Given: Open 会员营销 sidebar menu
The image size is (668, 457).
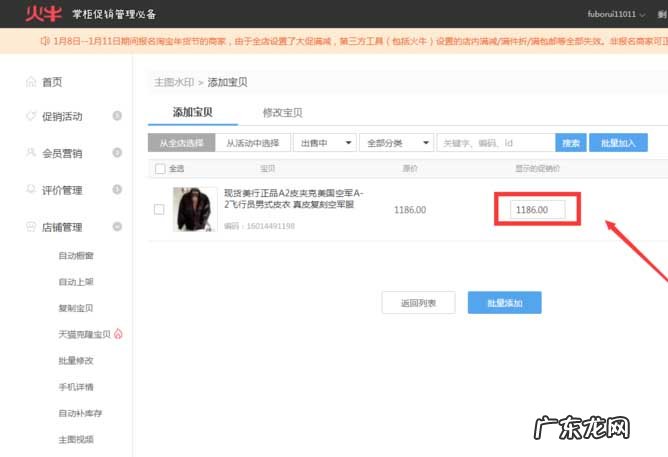Looking at the screenshot, I should click(62, 153).
